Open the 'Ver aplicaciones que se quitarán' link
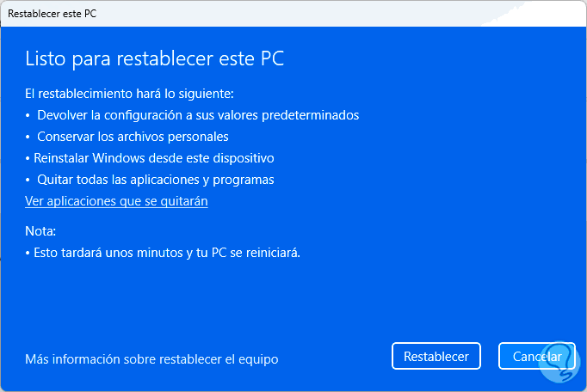 (x=116, y=201)
